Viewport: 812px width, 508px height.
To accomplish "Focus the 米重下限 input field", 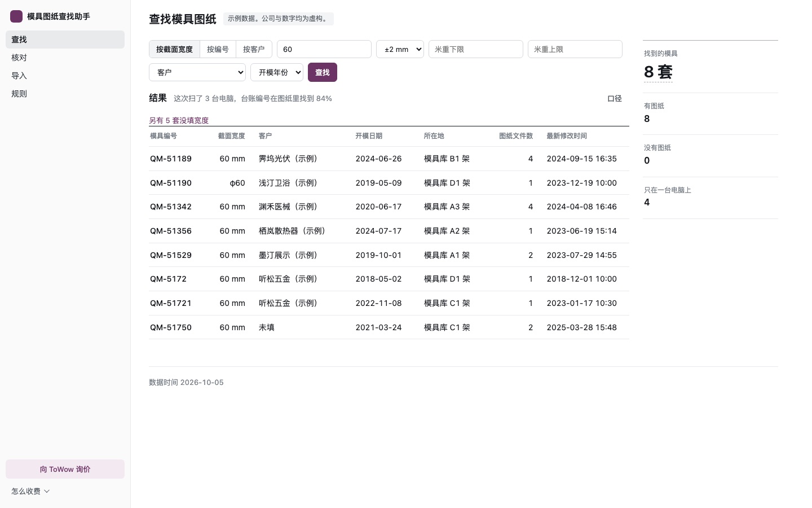I will tap(476, 49).
